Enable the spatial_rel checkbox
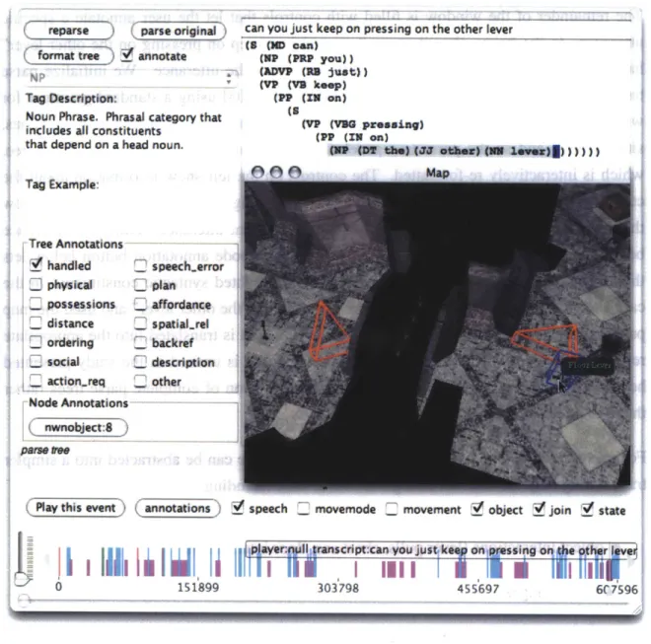Screen dimensions: 651x644 (x=140, y=323)
